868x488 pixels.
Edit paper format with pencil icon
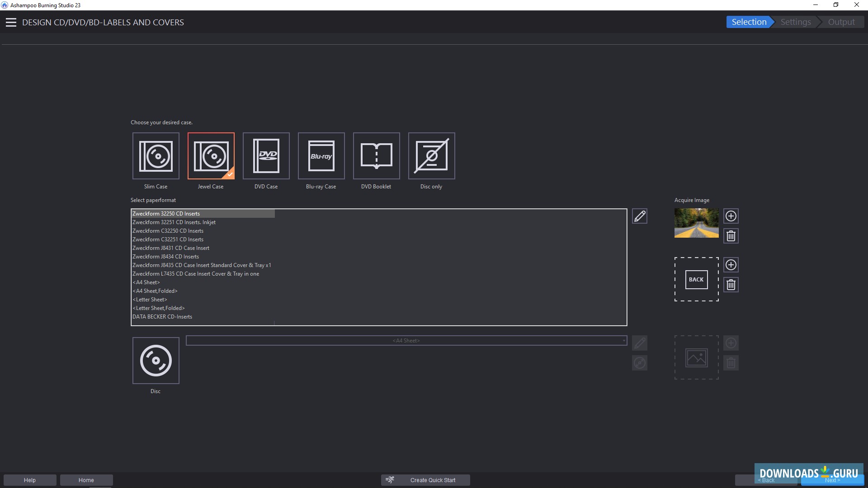(x=640, y=216)
